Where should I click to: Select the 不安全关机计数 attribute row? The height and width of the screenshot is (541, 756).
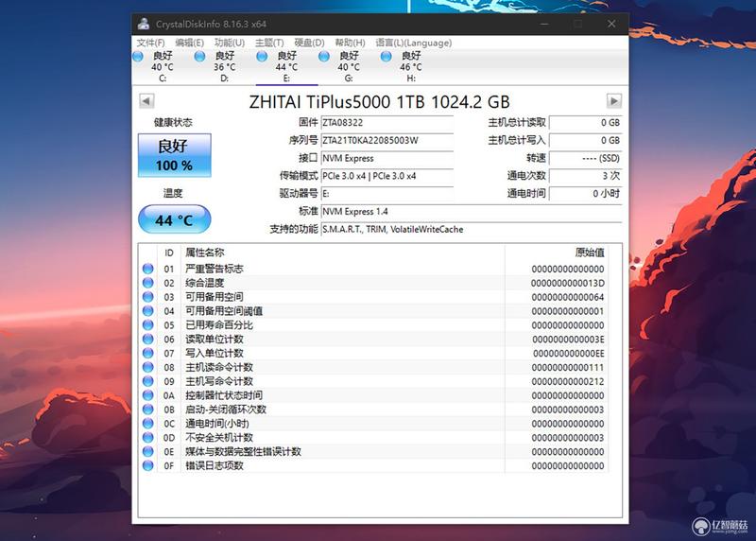tap(373, 437)
